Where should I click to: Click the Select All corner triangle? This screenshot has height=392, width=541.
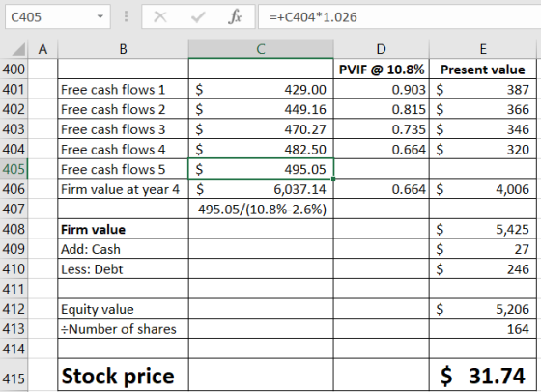tap(18, 49)
